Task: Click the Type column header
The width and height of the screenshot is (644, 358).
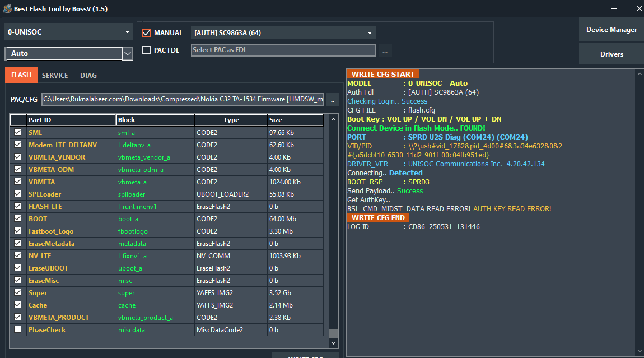Action: click(231, 120)
